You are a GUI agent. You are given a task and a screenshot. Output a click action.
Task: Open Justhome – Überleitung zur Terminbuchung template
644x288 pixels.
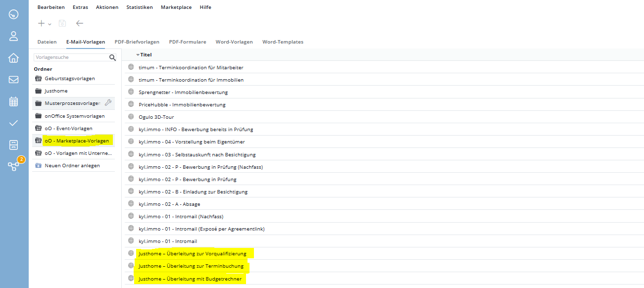point(191,266)
